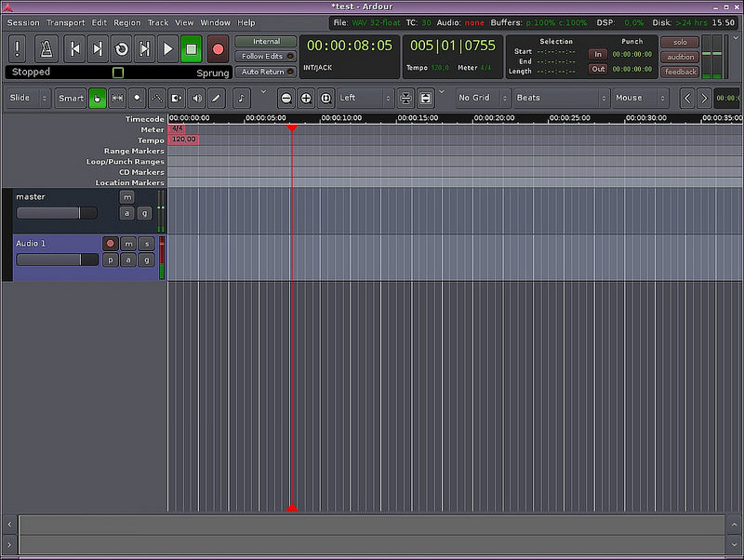Open the No Grid snap dropdown

(x=480, y=98)
